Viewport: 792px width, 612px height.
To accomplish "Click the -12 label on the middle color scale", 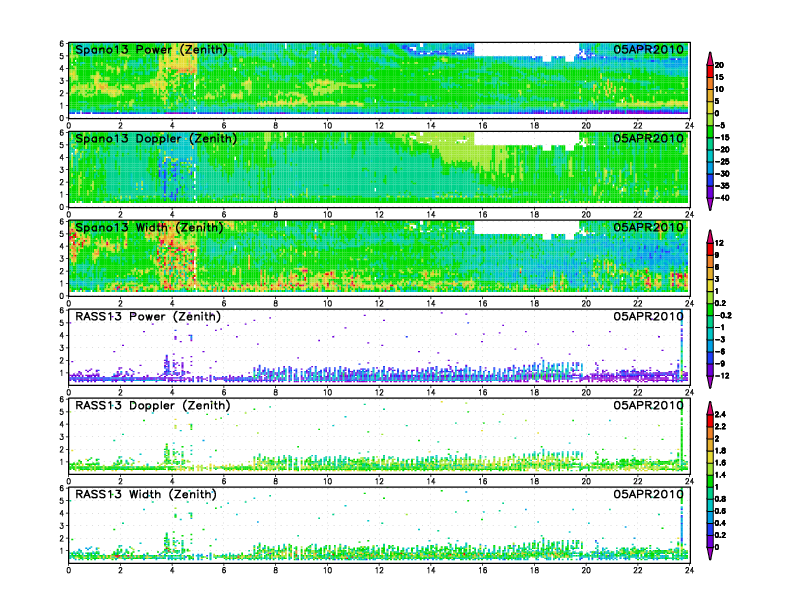I will pos(720,376).
